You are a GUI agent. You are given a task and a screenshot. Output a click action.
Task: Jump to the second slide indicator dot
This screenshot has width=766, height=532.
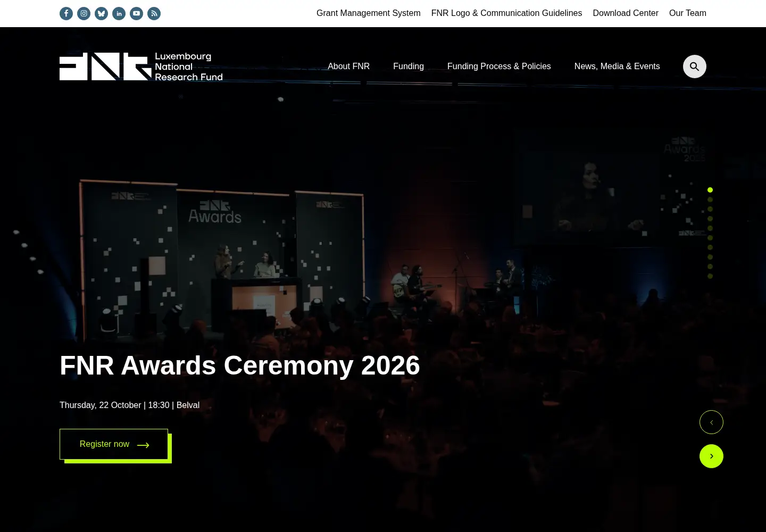pyautogui.click(x=710, y=199)
